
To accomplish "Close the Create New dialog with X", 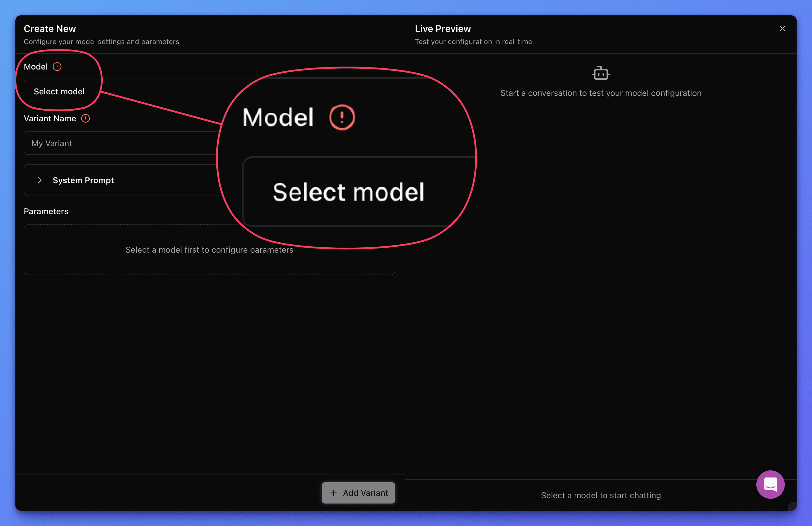I will click(x=782, y=29).
